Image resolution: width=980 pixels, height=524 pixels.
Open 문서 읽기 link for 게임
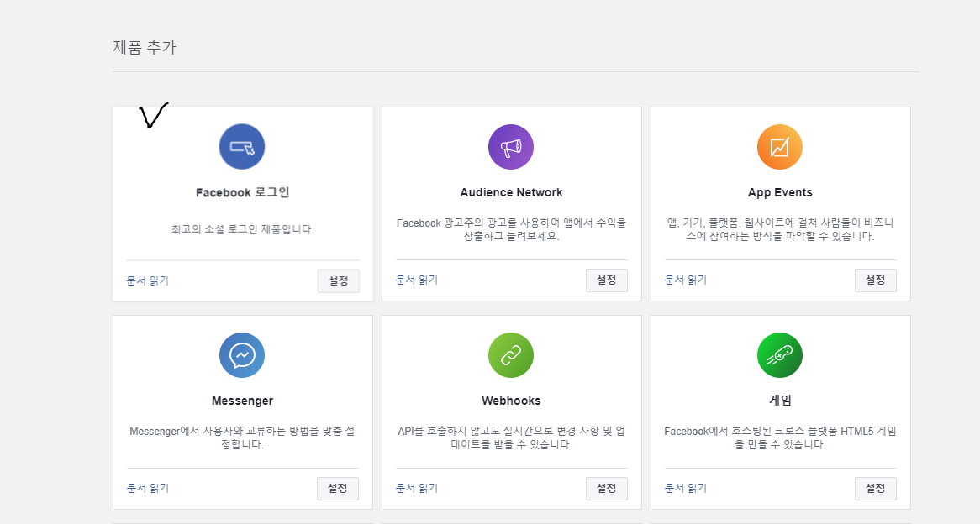pyautogui.click(x=686, y=489)
